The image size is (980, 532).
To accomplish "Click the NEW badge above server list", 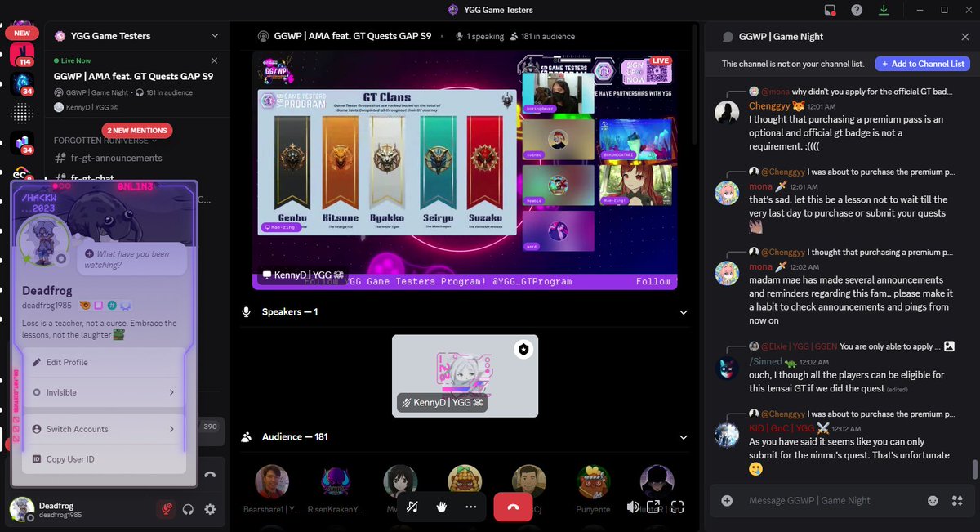I will [22, 34].
